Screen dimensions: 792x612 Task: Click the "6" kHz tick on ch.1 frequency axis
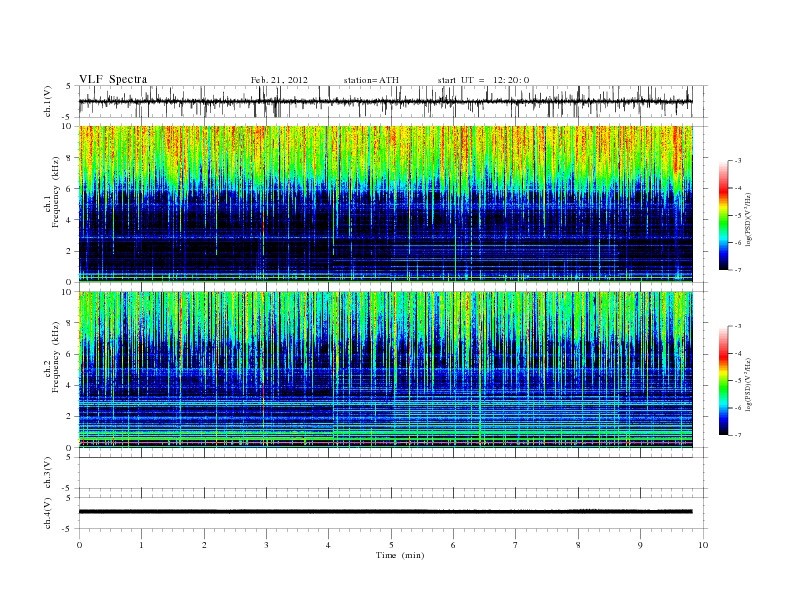[69, 188]
